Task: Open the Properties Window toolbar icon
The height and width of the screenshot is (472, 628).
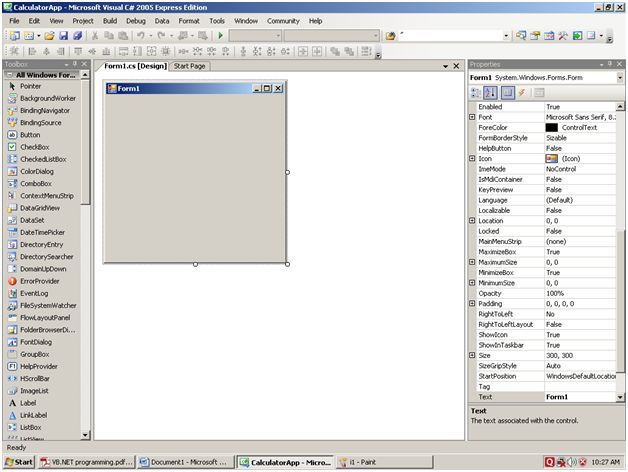Action: (x=535, y=36)
